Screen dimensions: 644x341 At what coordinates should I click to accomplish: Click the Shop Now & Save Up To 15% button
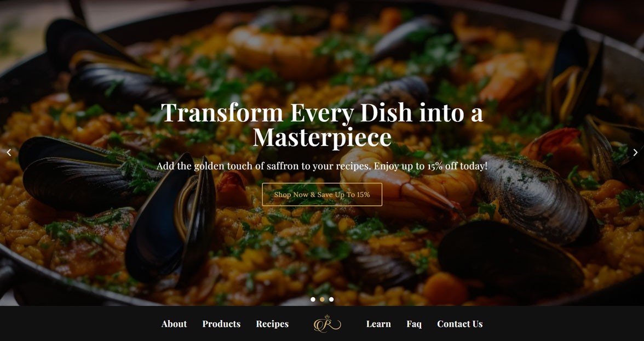point(322,195)
